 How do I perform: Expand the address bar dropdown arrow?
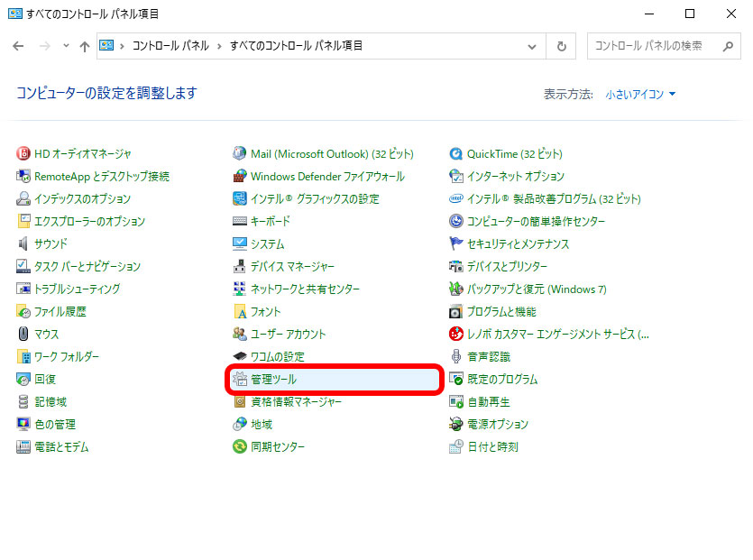pyautogui.click(x=532, y=45)
